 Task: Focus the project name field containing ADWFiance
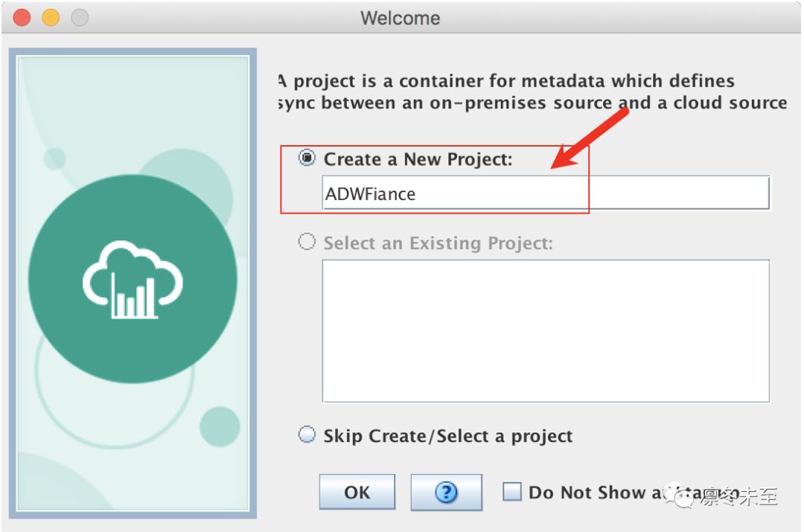[x=546, y=193]
